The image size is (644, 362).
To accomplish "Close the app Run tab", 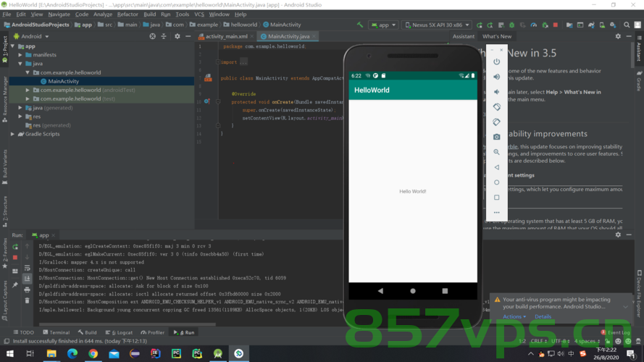I will pyautogui.click(x=54, y=235).
